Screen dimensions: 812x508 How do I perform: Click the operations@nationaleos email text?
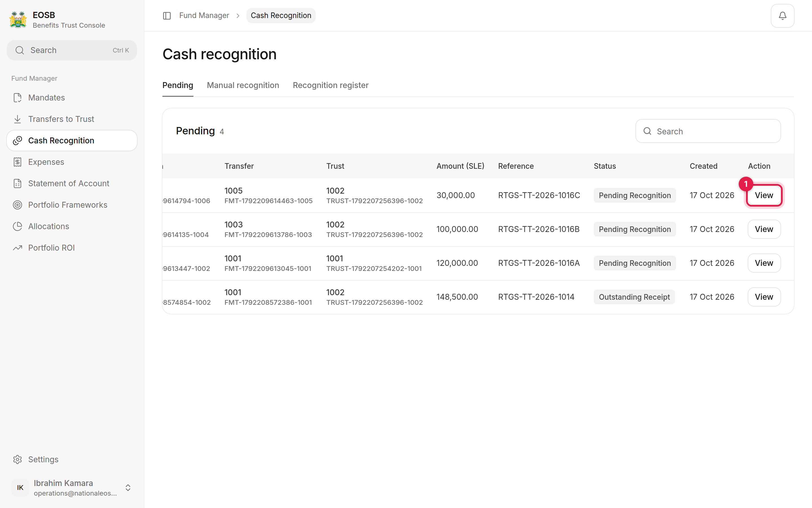(x=75, y=493)
